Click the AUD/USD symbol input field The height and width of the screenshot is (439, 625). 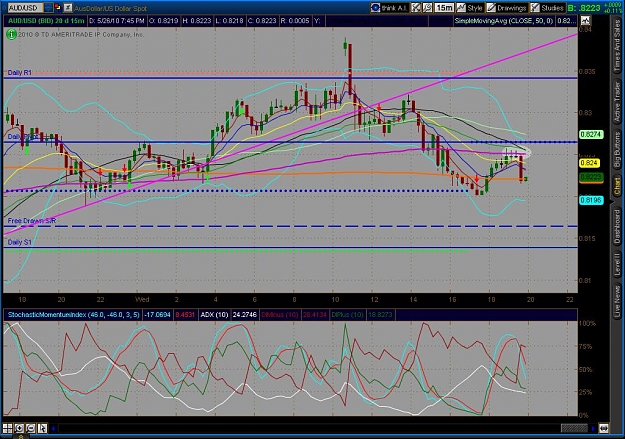25,8
